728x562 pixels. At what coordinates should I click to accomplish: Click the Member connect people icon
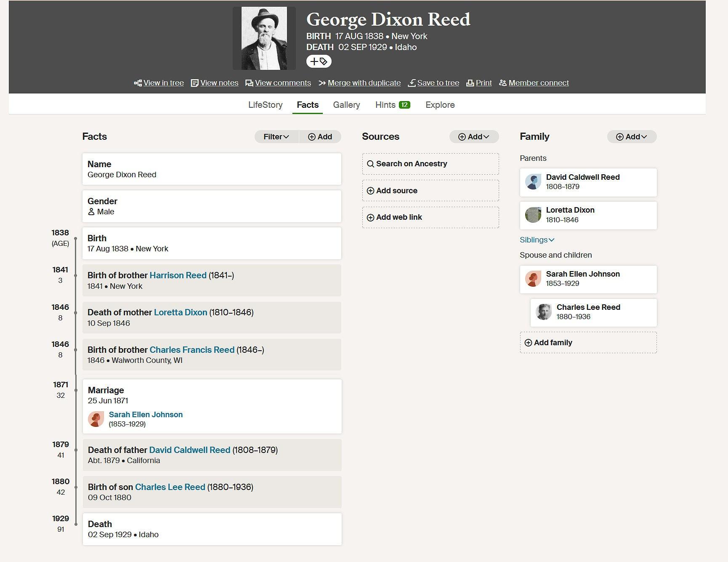coord(502,83)
